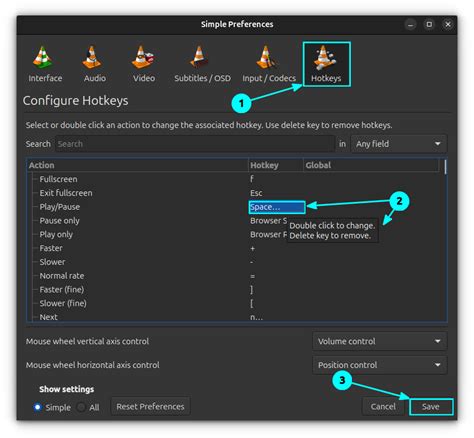Open the Volume control vertical axis dropdown
474x438 pixels.
pyautogui.click(x=380, y=341)
